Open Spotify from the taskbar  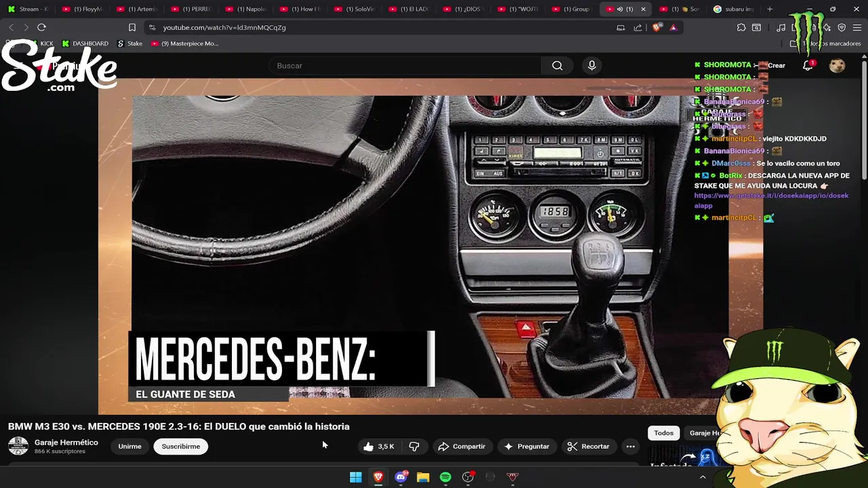[446, 477]
